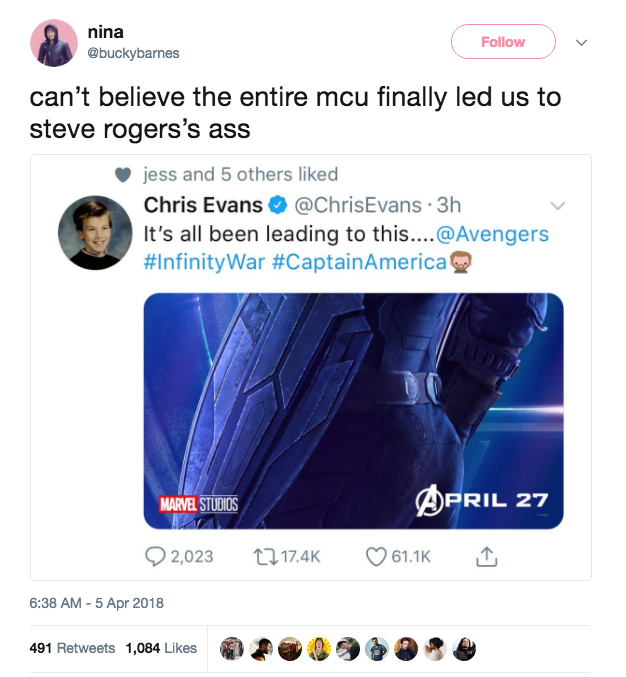The width and height of the screenshot is (626, 677).
Task: Like the quoted tweet with heart icon
Action: click(x=376, y=557)
